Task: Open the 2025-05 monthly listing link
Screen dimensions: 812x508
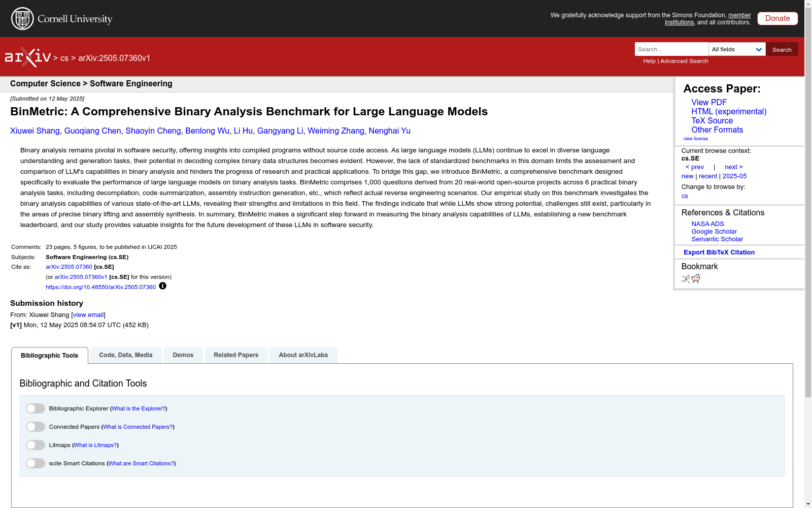Action: pos(734,176)
